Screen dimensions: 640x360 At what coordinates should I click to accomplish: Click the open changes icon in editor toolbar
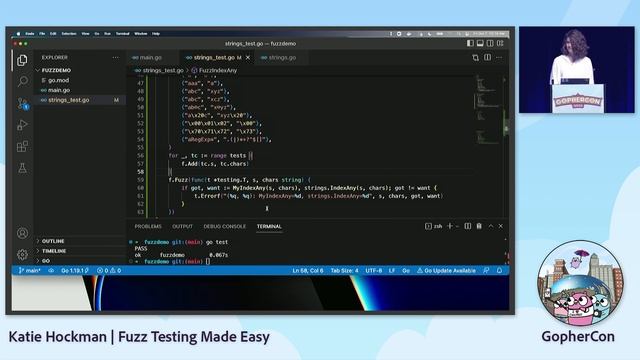coord(476,58)
